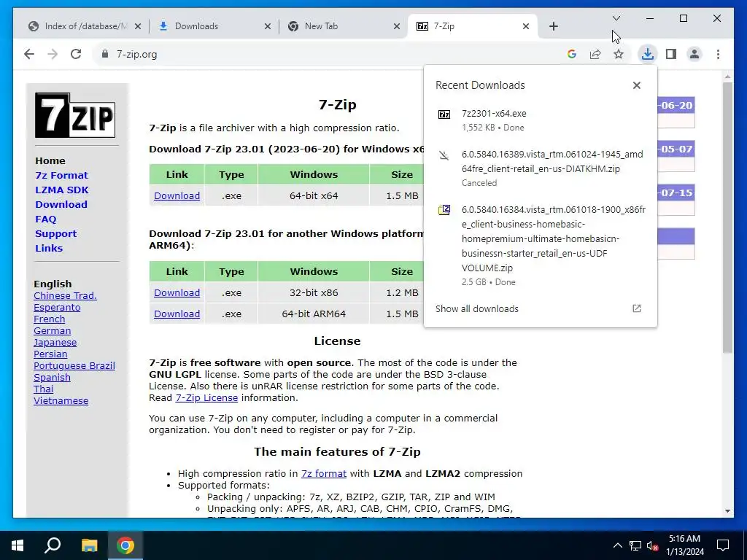Switch language to Portuguese Brazil
747x560 pixels.
click(74, 366)
